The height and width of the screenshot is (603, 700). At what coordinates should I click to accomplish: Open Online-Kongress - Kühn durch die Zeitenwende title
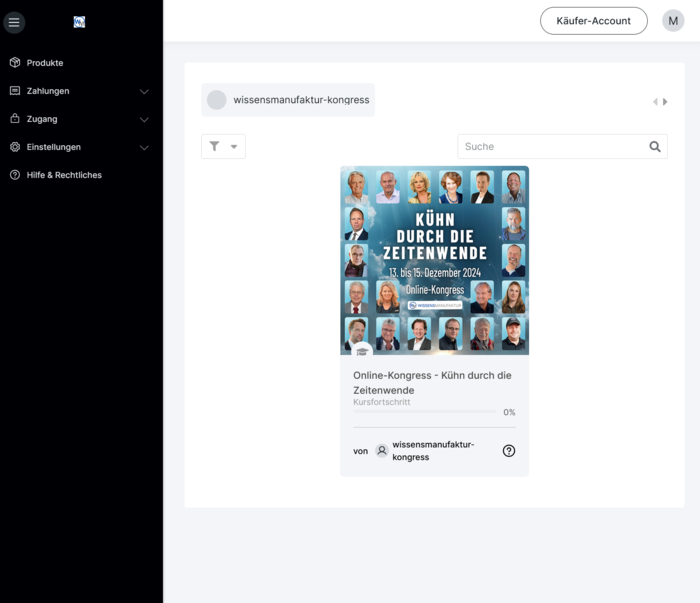(432, 383)
